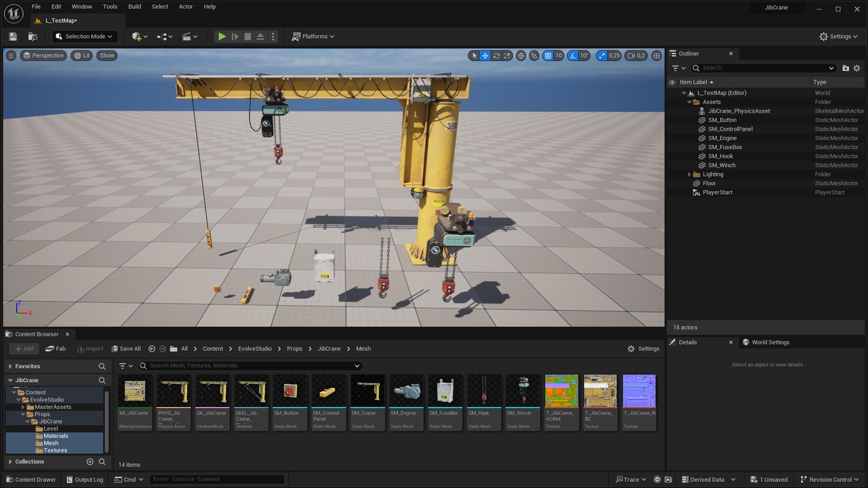Screen dimensions: 868x488
Task: Select SM_Winch actor in Outliner
Action: [722, 165]
